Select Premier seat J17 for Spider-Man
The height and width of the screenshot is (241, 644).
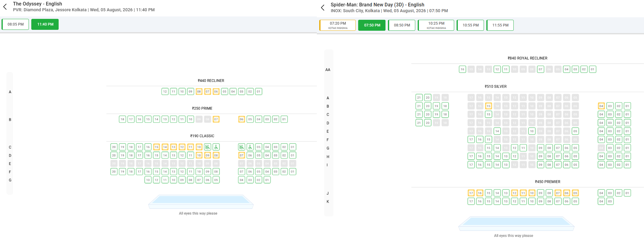[471, 193]
